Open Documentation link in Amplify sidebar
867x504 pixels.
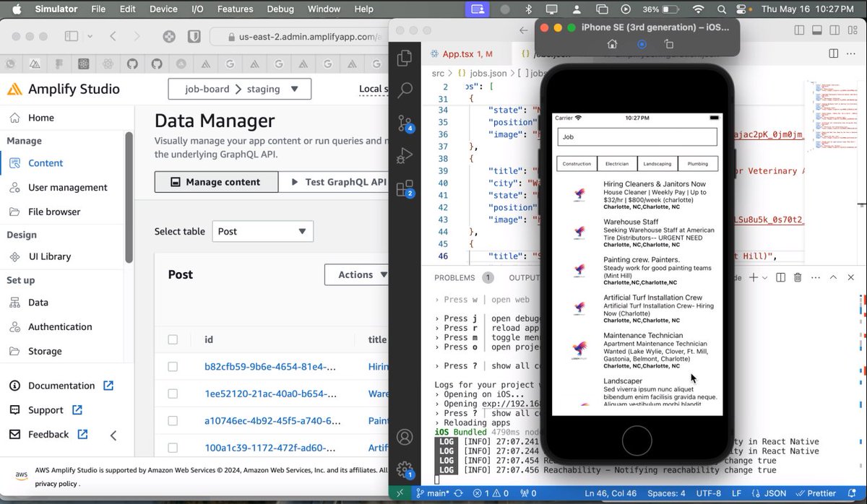coord(61,386)
